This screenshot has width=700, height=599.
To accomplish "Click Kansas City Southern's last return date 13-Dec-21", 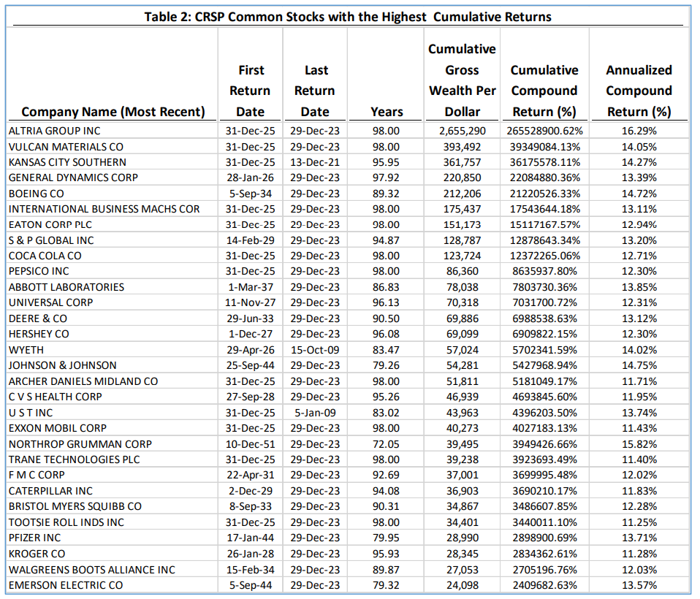I will (314, 162).
